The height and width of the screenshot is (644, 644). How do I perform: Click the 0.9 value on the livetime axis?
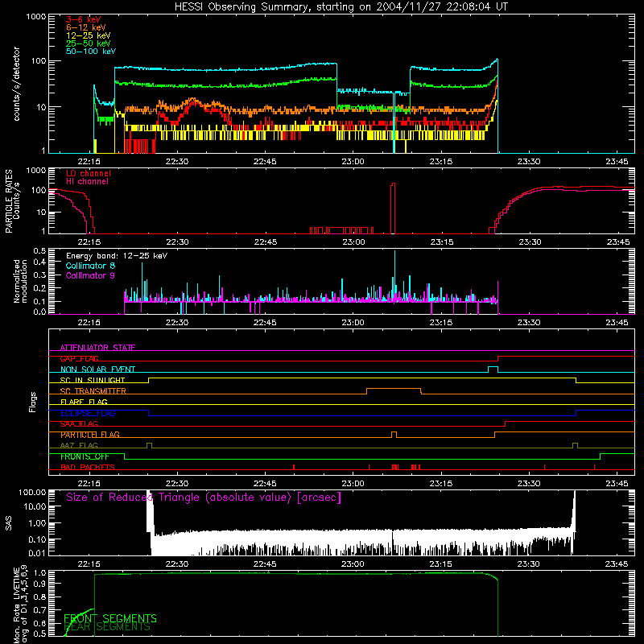[39, 584]
